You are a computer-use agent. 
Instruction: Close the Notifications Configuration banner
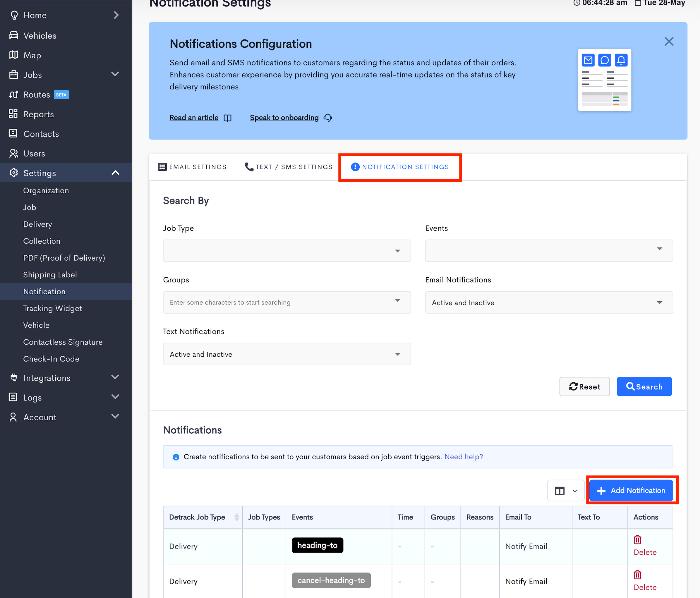tap(669, 42)
